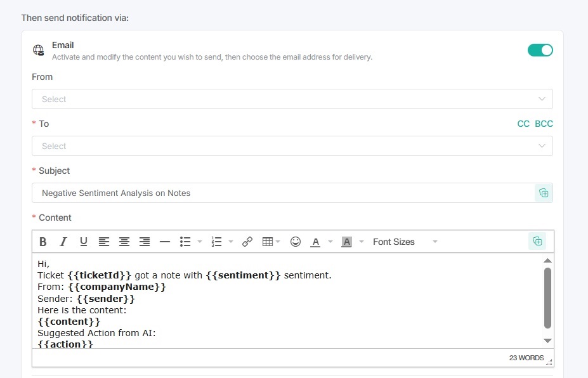Insert a dynamic variable into the Content editor

(537, 241)
